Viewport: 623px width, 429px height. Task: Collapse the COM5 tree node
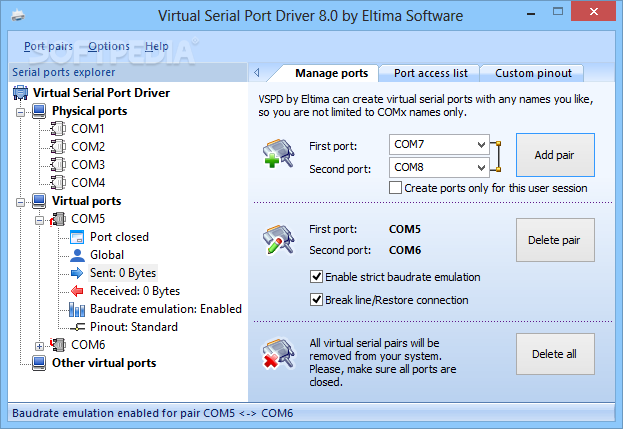click(x=39, y=220)
